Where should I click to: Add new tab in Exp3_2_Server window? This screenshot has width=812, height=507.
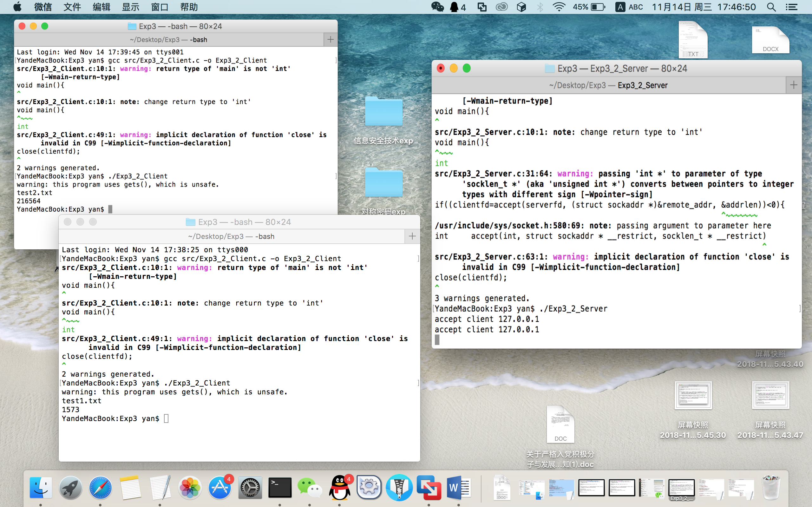793,85
